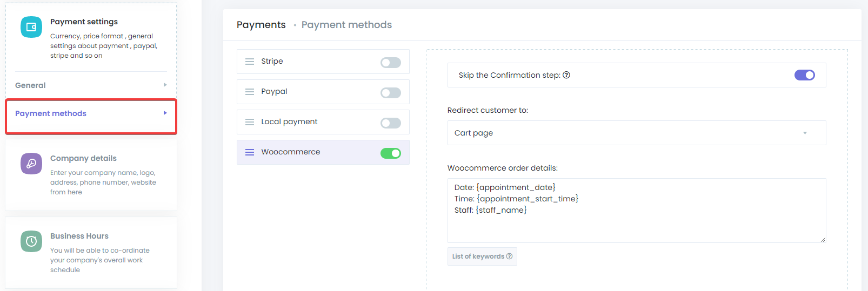The height and width of the screenshot is (291, 868).
Task: Click the textarea resize handle corner
Action: click(x=823, y=239)
